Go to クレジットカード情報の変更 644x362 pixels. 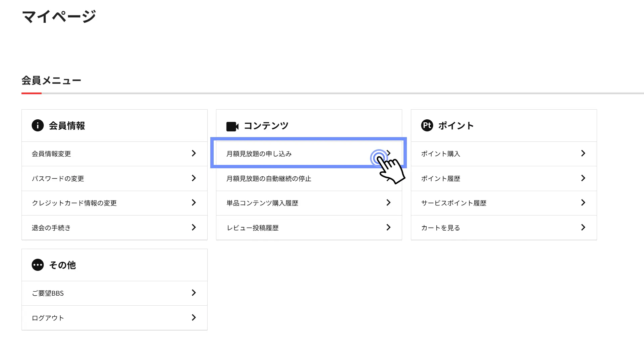[114, 203]
